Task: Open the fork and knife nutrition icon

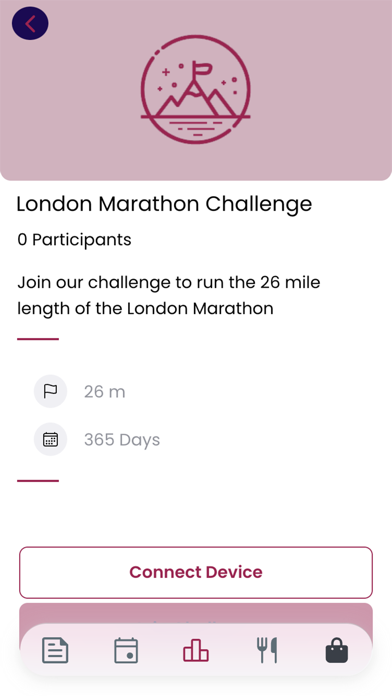Action: coord(267,650)
